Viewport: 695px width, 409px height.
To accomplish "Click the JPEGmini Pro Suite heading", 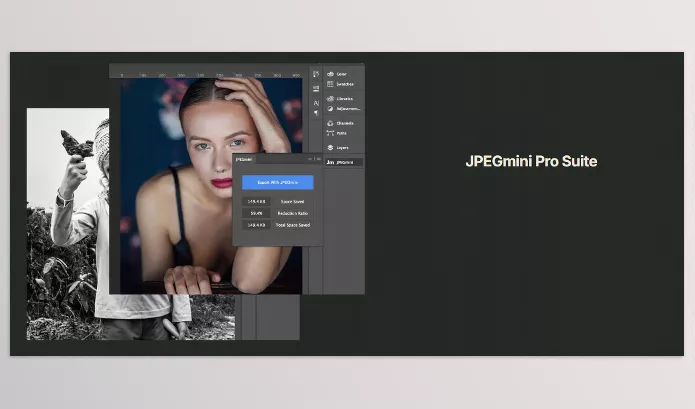I will point(531,161).
